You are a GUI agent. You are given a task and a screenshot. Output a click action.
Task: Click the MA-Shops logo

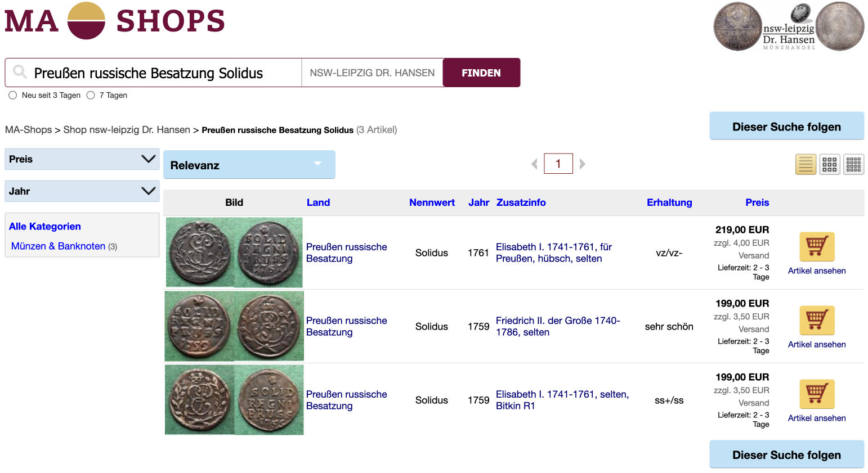point(115,21)
